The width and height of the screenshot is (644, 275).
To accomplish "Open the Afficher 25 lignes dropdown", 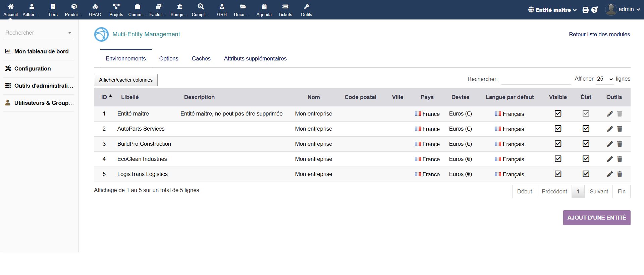I will point(604,79).
